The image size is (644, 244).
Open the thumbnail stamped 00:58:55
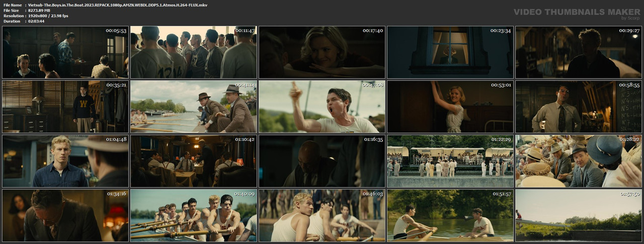click(x=579, y=107)
